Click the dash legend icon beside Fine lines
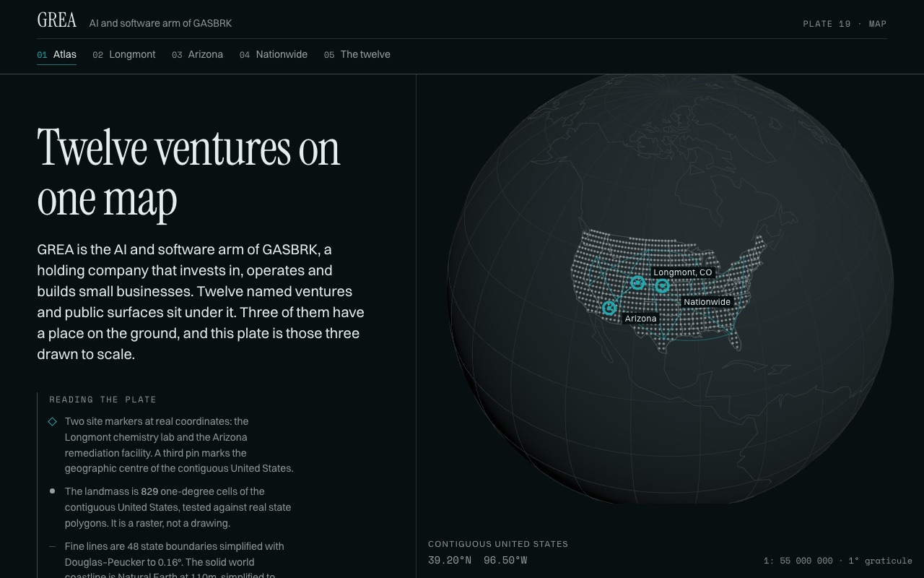This screenshot has height=578, width=924. (52, 547)
